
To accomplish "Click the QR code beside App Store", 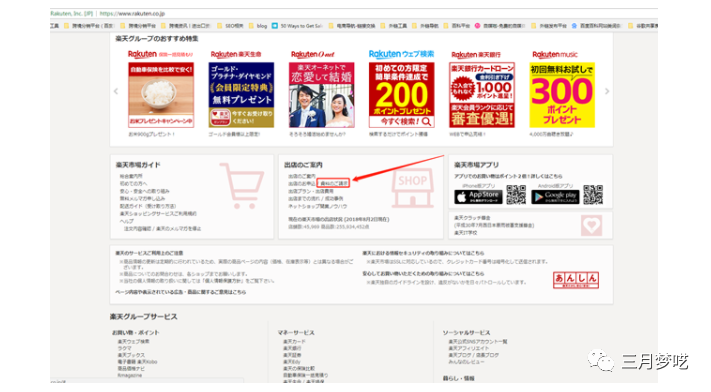I will click(516, 195).
